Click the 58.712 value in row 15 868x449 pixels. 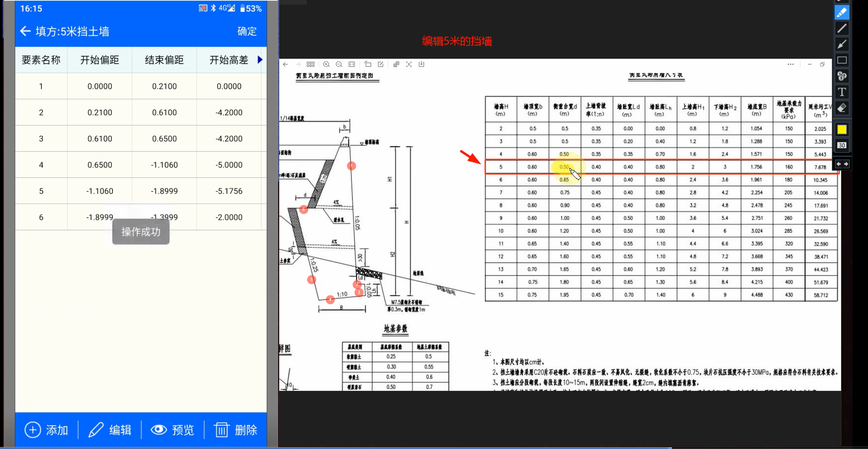821,295
